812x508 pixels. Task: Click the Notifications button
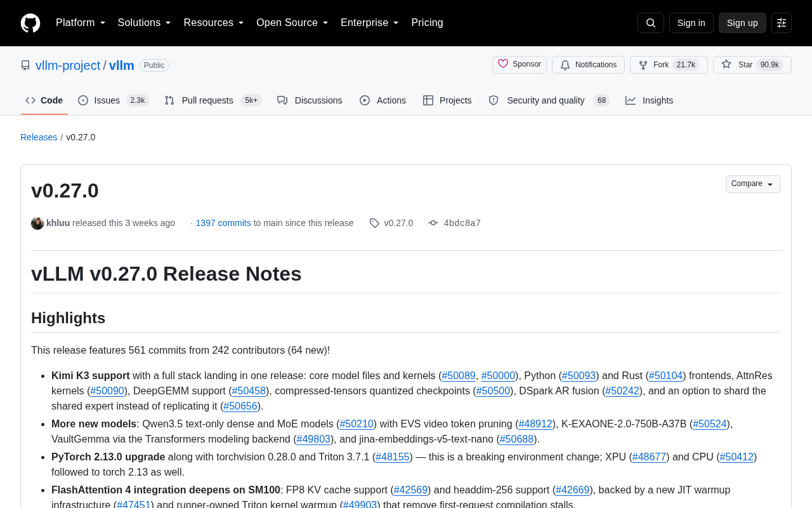pos(588,65)
